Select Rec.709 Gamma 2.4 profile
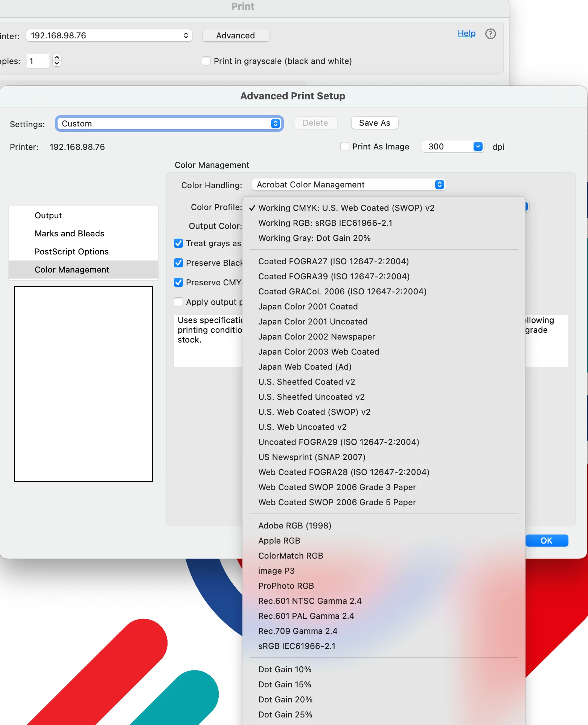The height and width of the screenshot is (725, 588). [384, 631]
